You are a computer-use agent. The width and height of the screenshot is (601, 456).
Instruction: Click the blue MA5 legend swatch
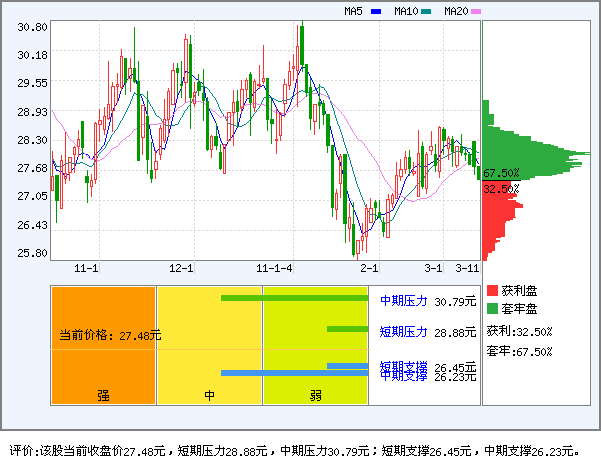(x=376, y=12)
